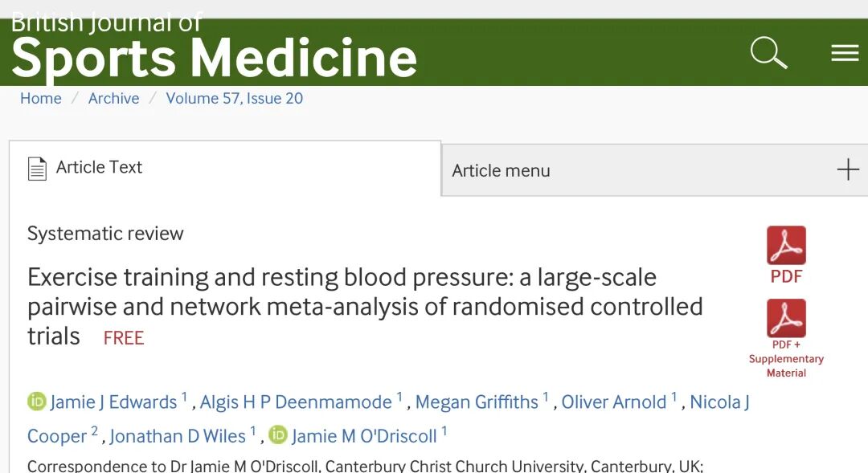View author Megan Griffiths
The height and width of the screenshot is (473, 868).
click(x=477, y=402)
